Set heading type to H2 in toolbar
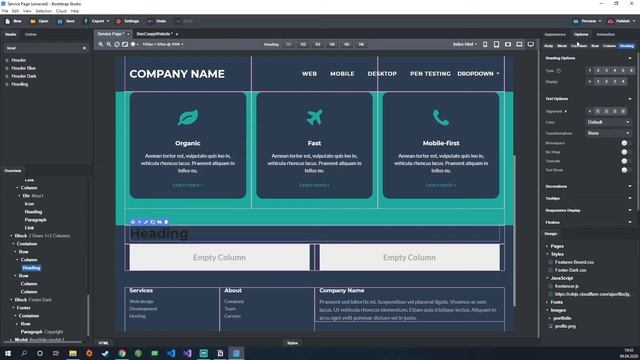 (303, 44)
